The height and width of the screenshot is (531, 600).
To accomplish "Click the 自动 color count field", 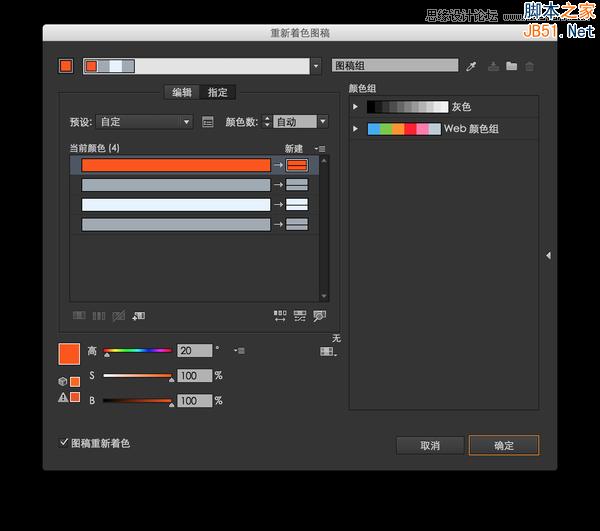I will (295, 122).
